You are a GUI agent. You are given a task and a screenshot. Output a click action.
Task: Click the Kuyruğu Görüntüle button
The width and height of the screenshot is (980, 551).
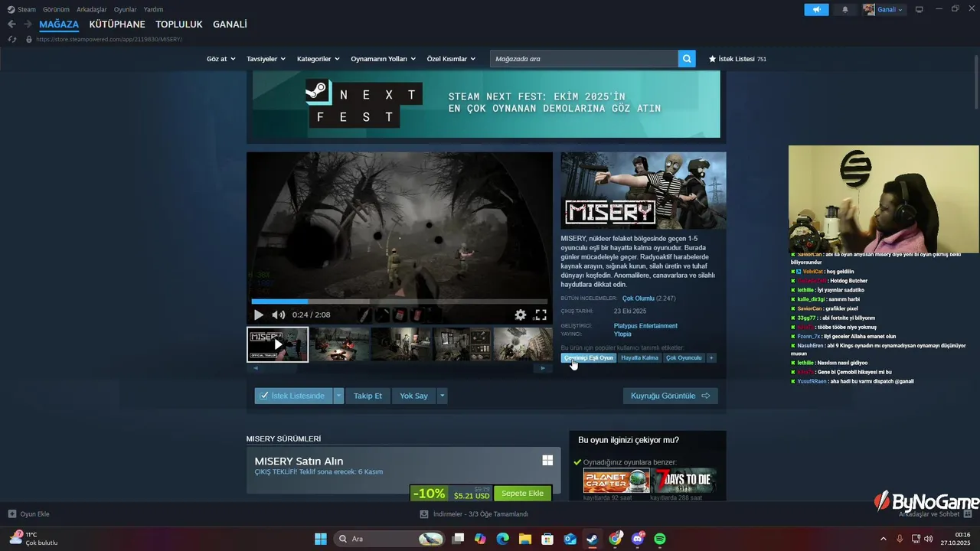(671, 396)
